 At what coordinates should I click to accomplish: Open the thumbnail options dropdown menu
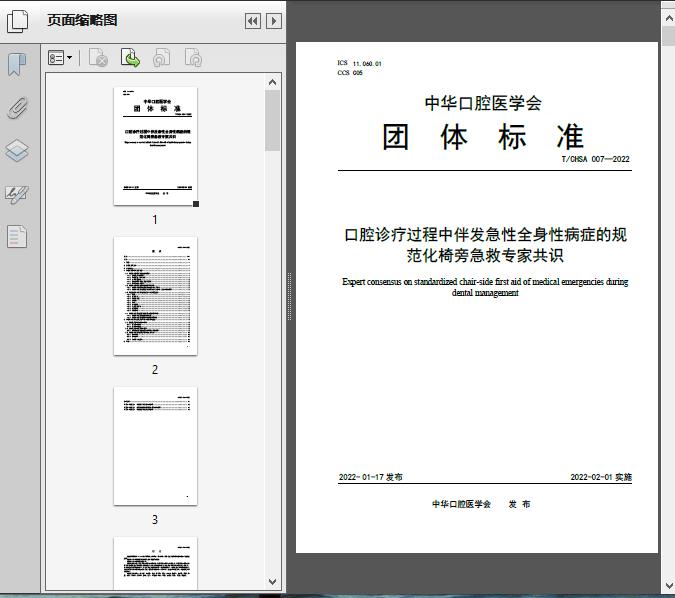click(x=61, y=59)
